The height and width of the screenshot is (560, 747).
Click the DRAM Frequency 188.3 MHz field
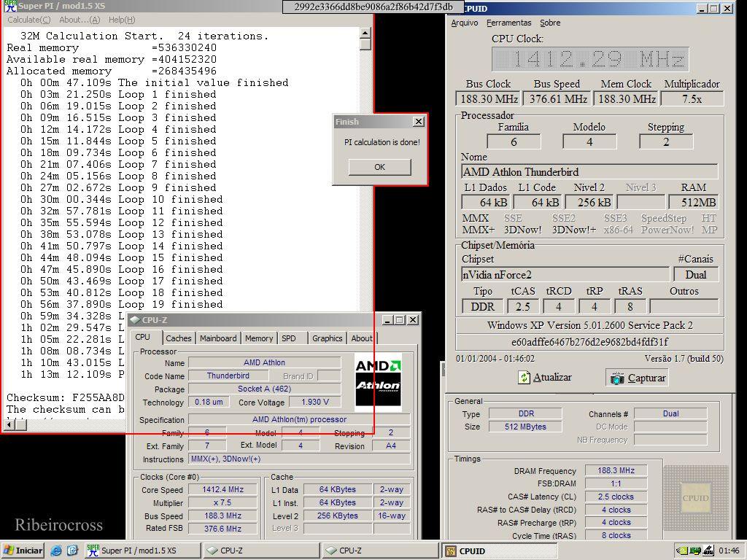coord(616,470)
